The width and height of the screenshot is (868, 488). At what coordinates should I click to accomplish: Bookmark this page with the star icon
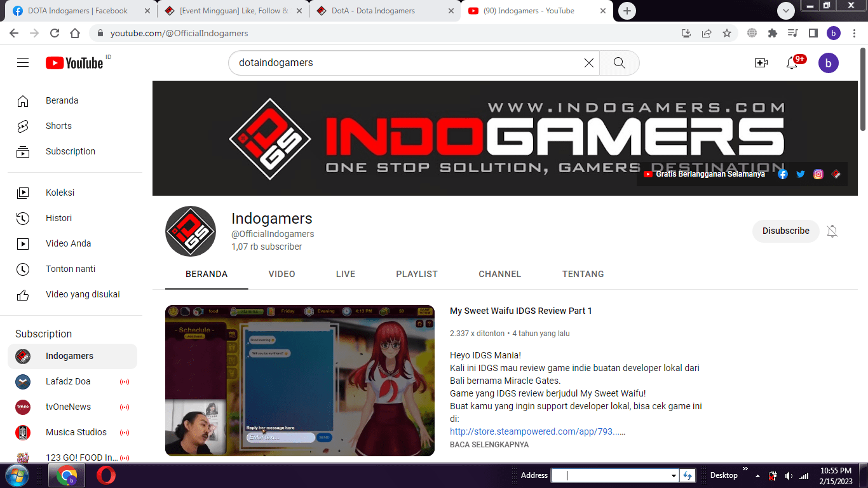[727, 33]
